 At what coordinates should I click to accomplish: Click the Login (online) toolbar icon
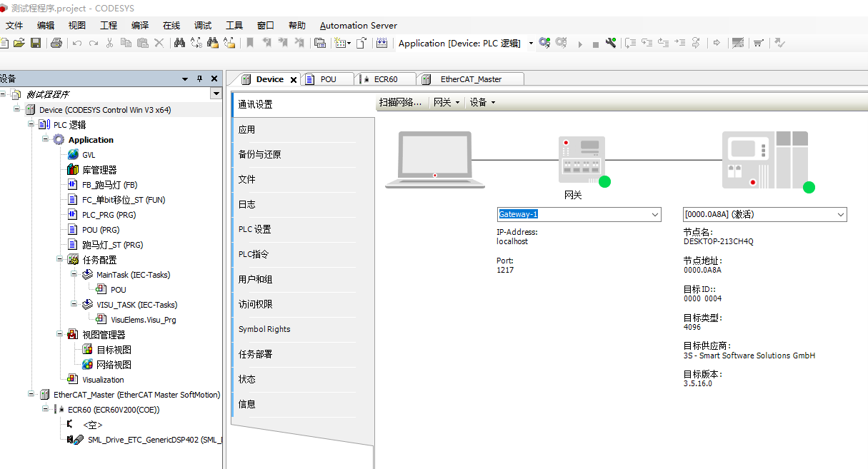(544, 43)
